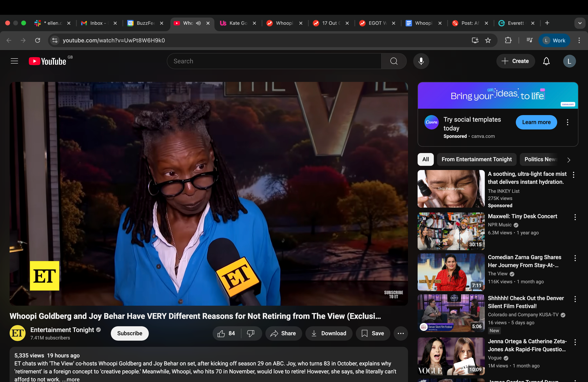The height and width of the screenshot is (382, 588).
Task: Open the Work profile menu
Action: click(x=554, y=40)
